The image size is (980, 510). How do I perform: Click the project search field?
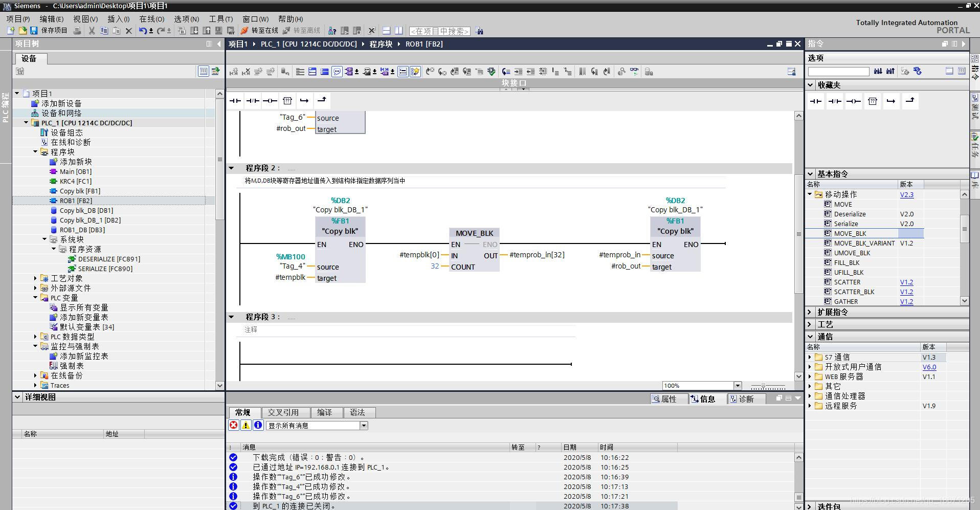(x=440, y=31)
